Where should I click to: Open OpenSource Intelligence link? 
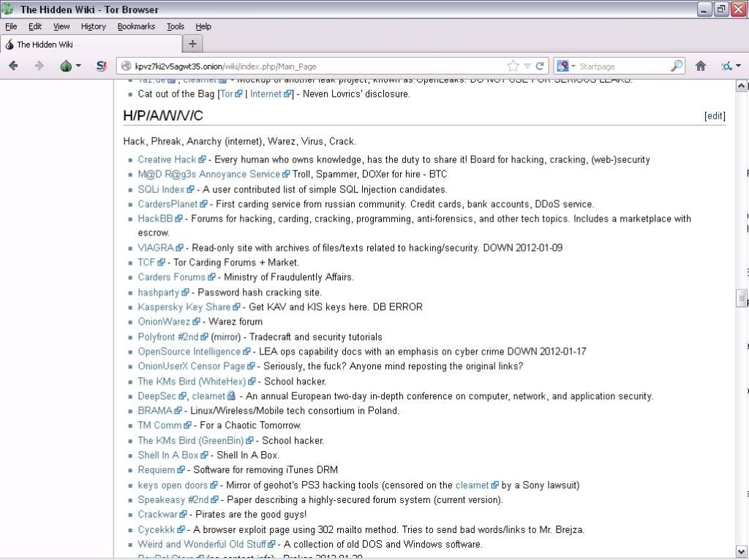pos(193,352)
